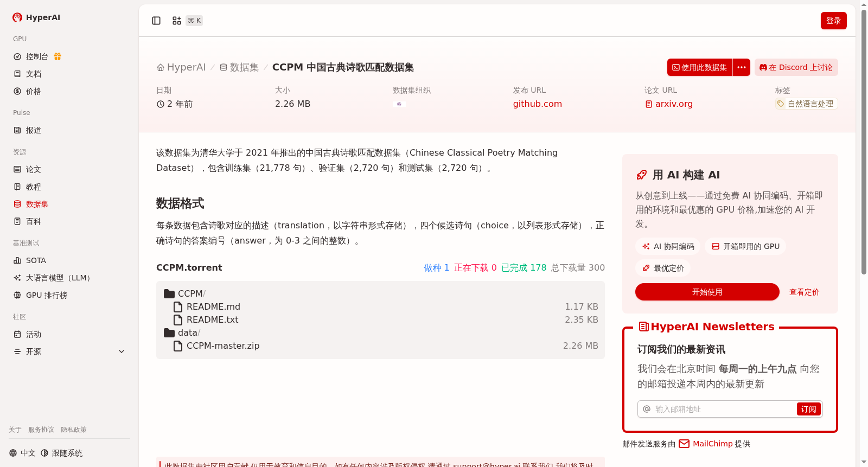Open 价格 in the sidebar
This screenshot has height=467, width=868.
tap(34, 91)
